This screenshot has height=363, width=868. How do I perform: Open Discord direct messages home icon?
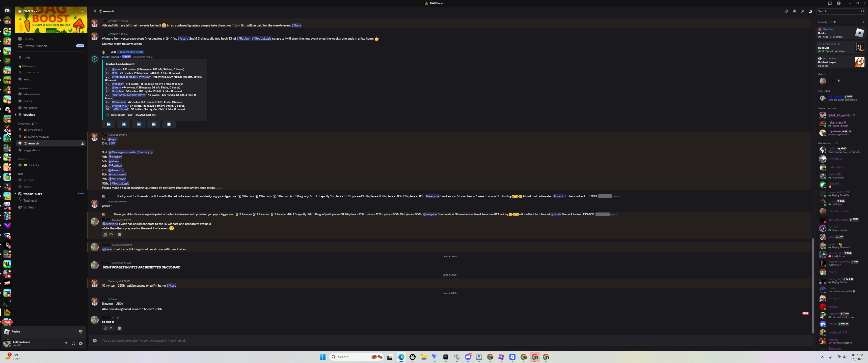[7, 10]
